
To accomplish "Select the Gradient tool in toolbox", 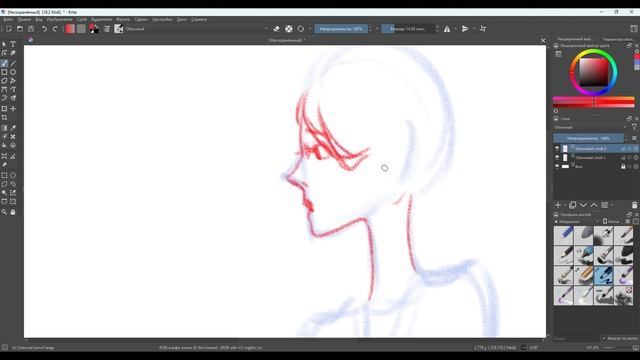I will point(4,128).
